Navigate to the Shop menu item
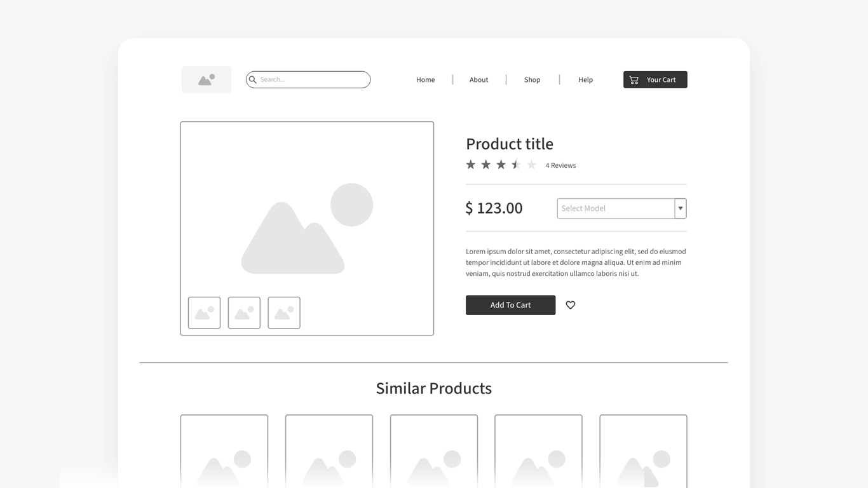The height and width of the screenshot is (488, 868). [532, 79]
